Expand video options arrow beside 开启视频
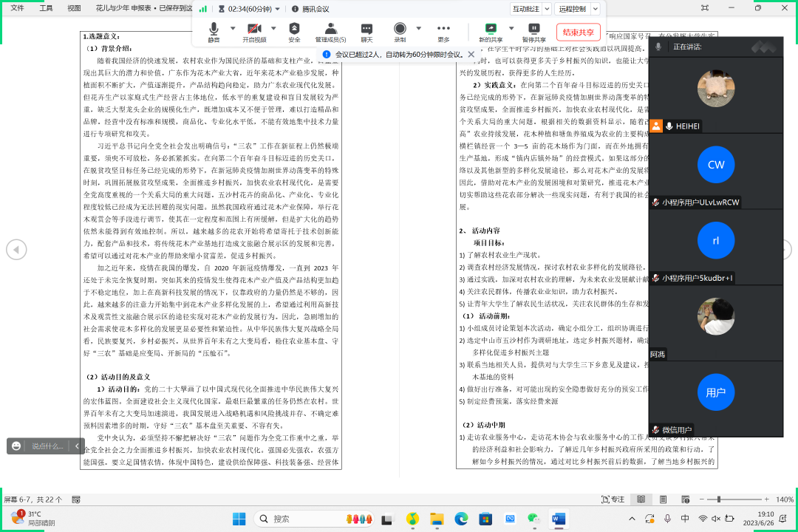The width and height of the screenshot is (798, 532). click(x=274, y=29)
